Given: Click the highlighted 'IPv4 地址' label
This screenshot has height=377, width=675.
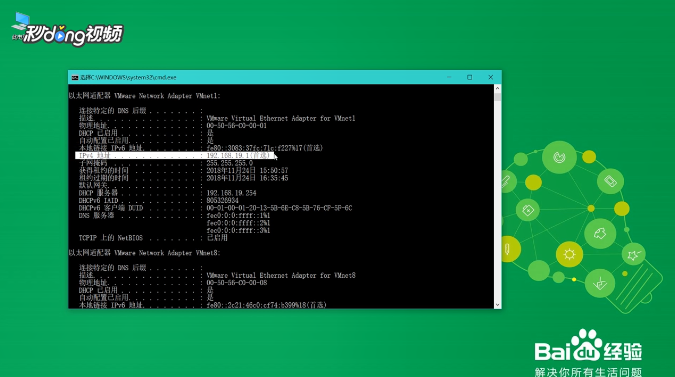Looking at the screenshot, I should pyautogui.click(x=95, y=155).
